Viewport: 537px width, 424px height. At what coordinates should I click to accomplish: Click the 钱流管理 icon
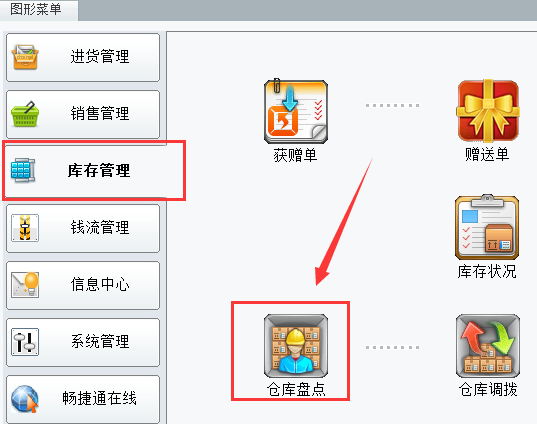[25, 228]
